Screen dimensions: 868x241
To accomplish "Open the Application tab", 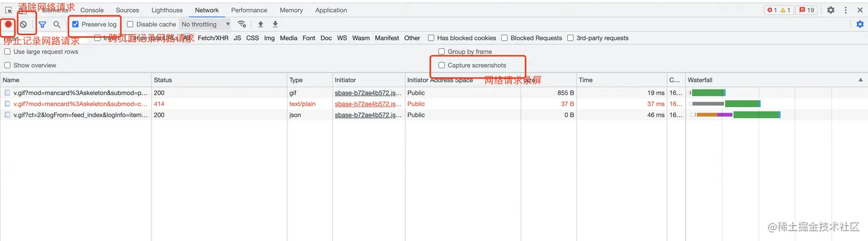I will 331,10.
